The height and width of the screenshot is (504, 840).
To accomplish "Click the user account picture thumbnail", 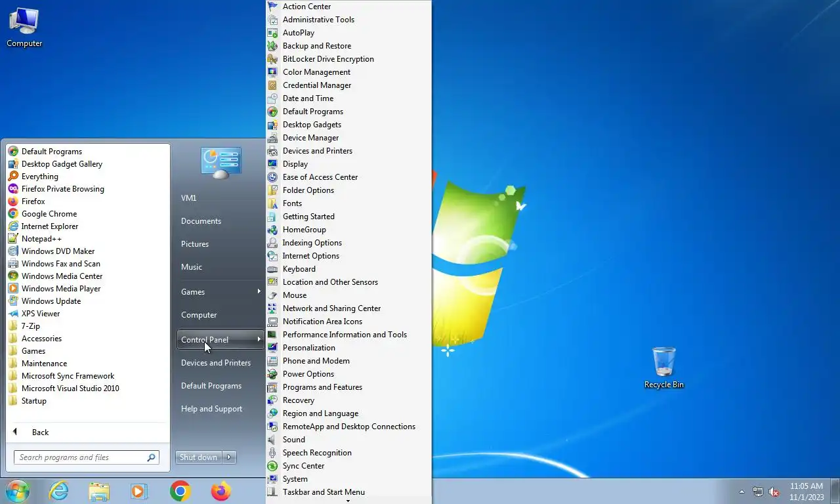I will [221, 163].
